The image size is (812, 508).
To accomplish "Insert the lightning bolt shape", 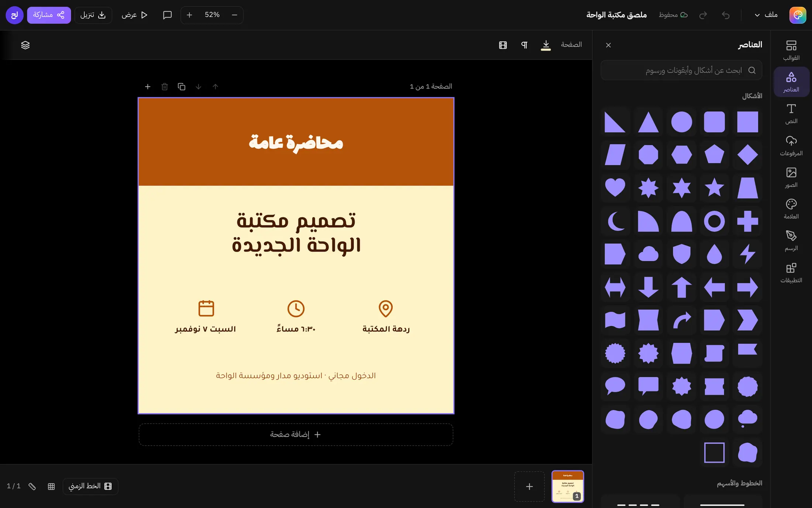I will click(x=747, y=254).
